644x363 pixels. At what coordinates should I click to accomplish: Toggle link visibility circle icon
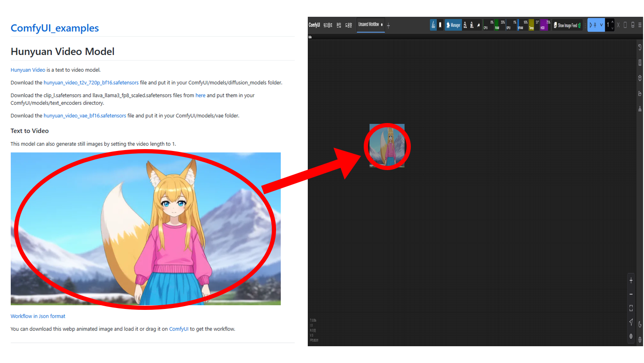tap(631, 336)
